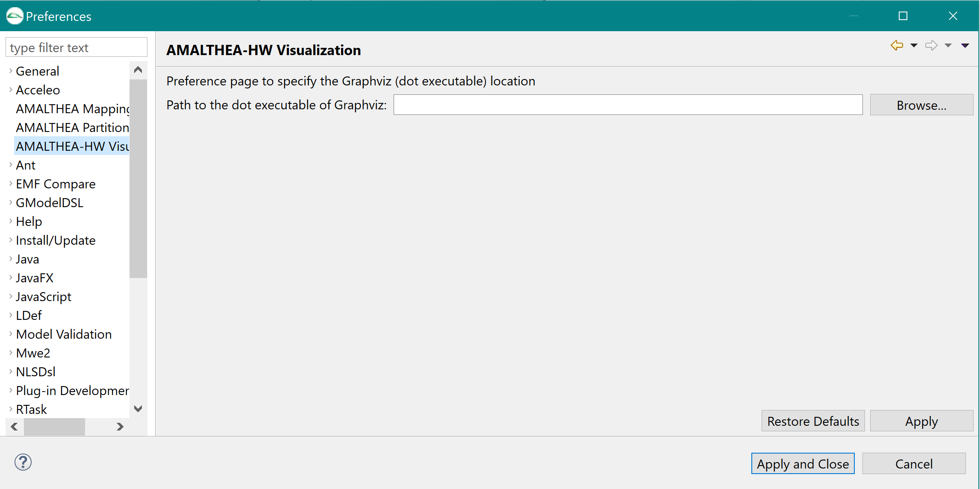Open the help question mark icon
This screenshot has height=489, width=980.
(x=23, y=462)
